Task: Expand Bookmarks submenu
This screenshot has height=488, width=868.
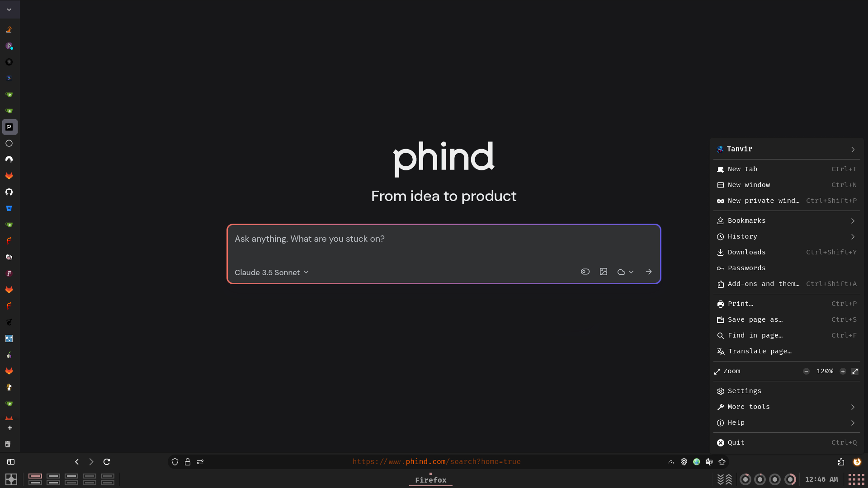Action: 854,221
